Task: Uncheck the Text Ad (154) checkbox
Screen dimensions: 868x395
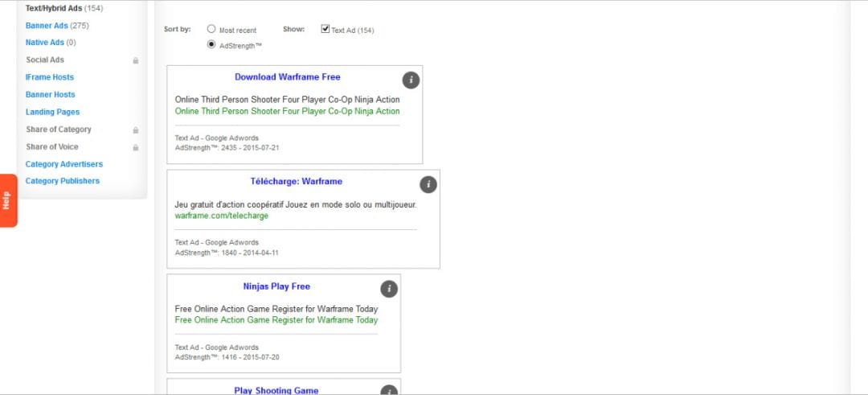Action: (325, 29)
